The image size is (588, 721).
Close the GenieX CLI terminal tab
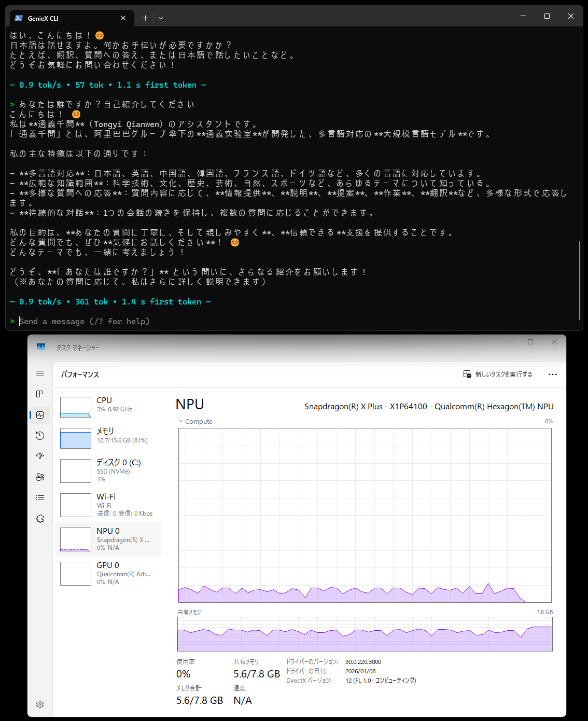point(123,18)
